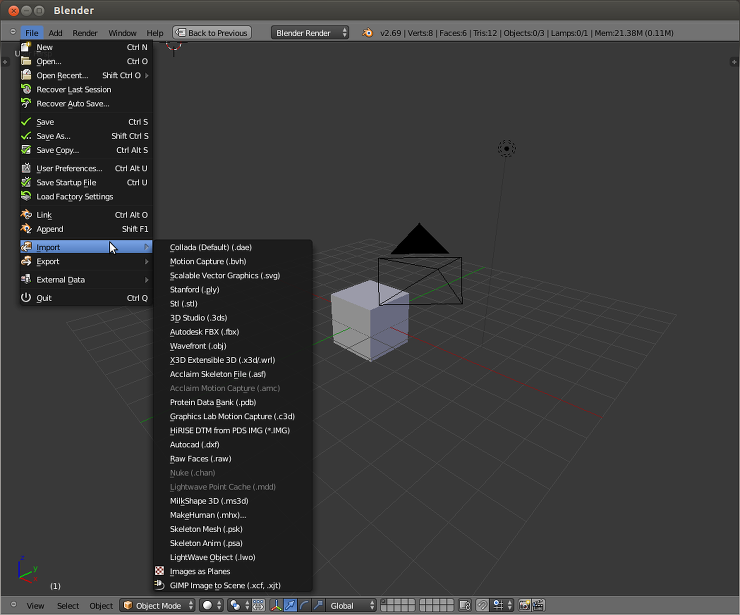This screenshot has height=615, width=740.
Task: Click the Images as Planes checker icon
Action: [x=160, y=571]
